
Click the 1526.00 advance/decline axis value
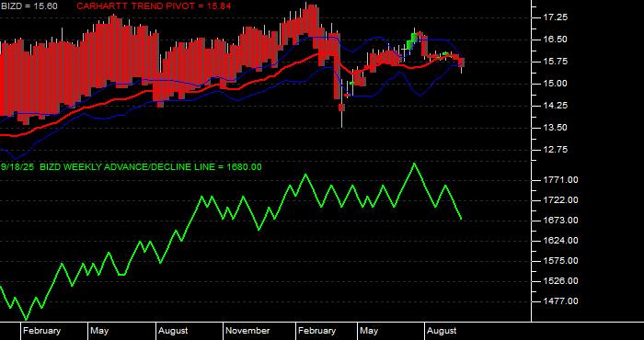560,281
